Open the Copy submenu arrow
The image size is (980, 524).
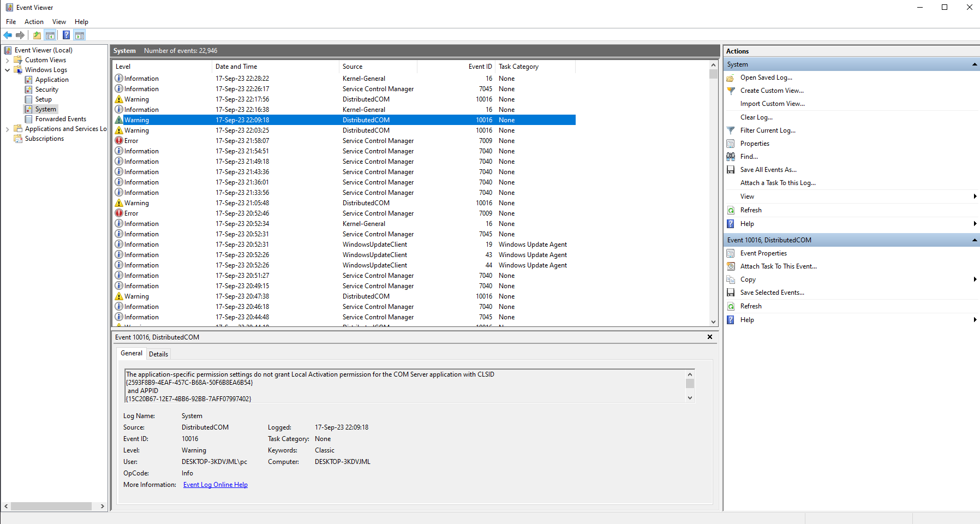pyautogui.click(x=975, y=279)
